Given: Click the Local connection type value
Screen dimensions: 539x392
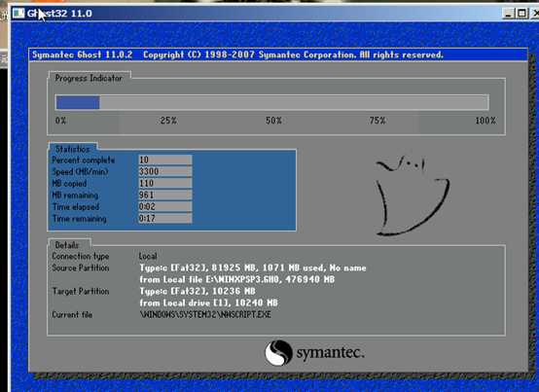Looking at the screenshot, I should [148, 256].
